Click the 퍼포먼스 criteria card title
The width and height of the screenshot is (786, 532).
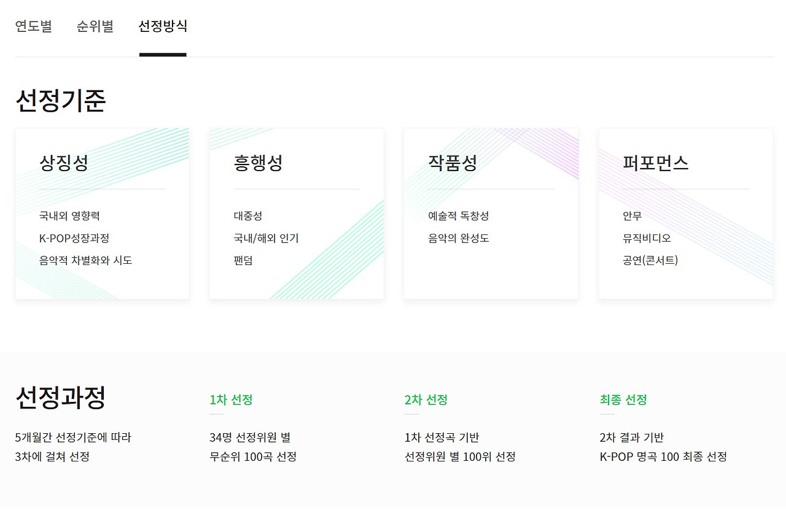click(x=655, y=163)
